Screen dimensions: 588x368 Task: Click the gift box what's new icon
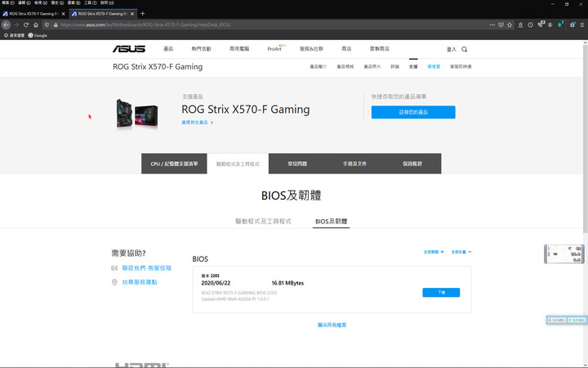tap(572, 25)
